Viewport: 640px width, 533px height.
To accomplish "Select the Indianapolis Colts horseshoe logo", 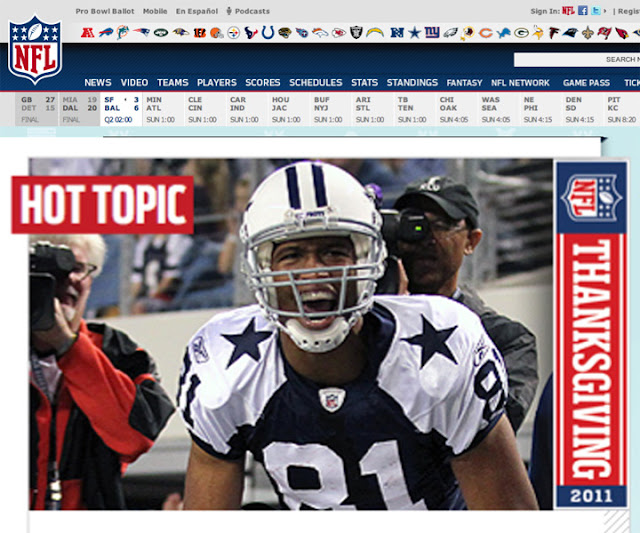I will point(268,33).
